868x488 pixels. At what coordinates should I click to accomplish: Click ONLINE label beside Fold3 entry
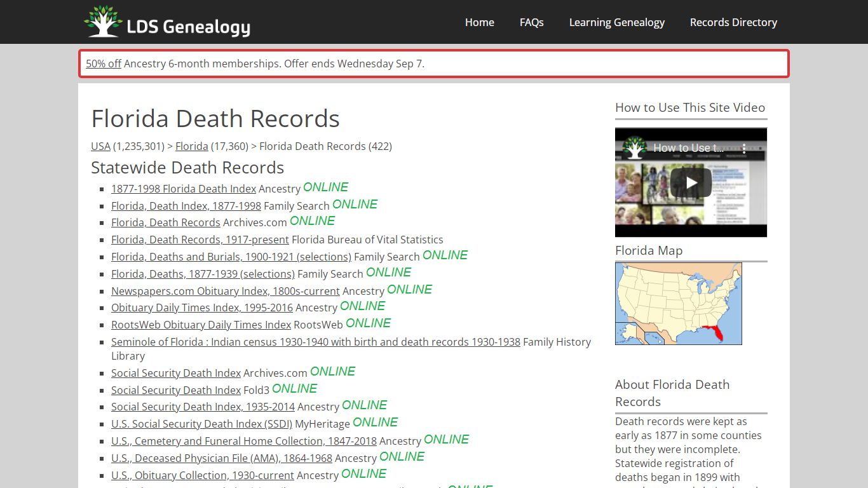coord(295,389)
